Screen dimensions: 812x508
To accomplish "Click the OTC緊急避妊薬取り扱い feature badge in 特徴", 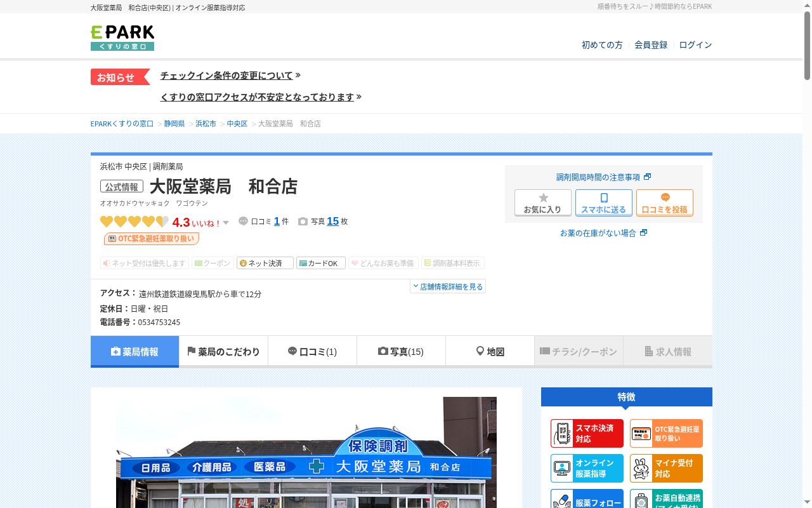I will coord(666,434).
